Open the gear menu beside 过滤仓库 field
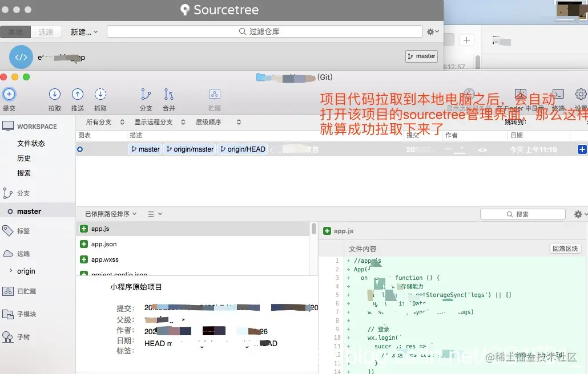This screenshot has height=374, width=588. tap(432, 32)
